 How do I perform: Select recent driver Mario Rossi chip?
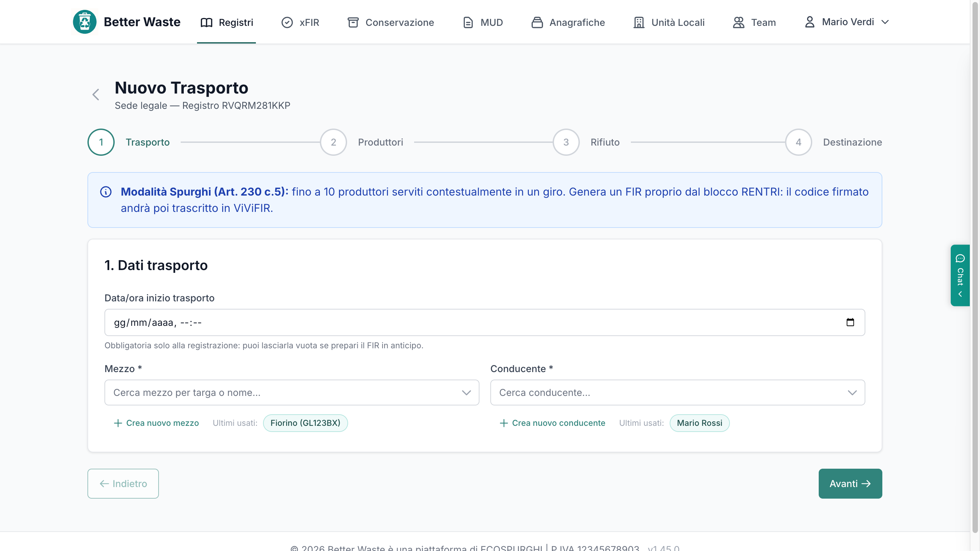699,423
